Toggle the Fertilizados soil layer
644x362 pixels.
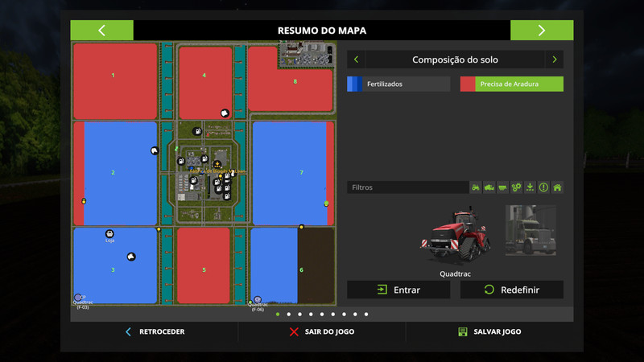click(x=398, y=84)
